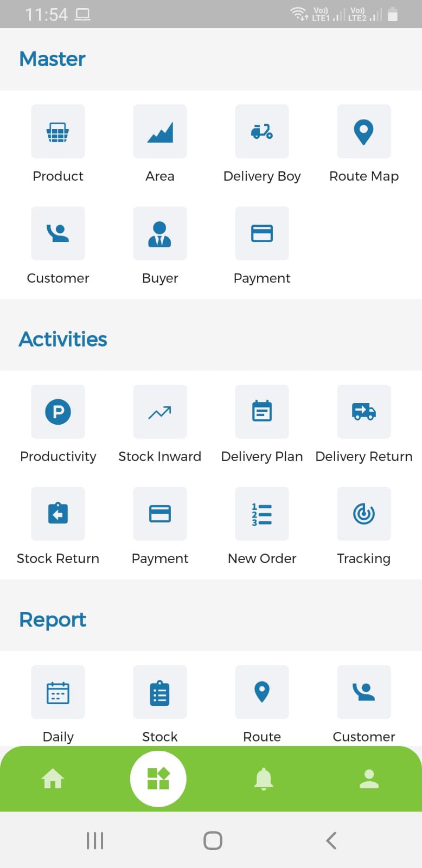Open the Product basket icon
The image size is (422, 868).
pos(58,131)
